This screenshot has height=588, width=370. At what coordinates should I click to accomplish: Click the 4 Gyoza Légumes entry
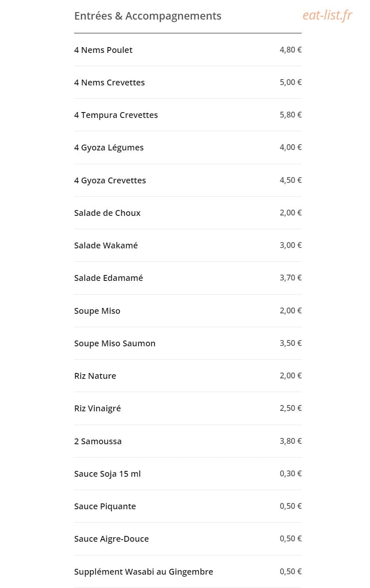tap(187, 147)
